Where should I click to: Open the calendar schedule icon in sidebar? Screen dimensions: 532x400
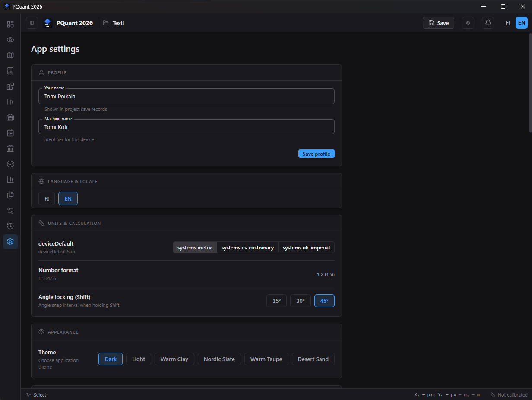10,133
